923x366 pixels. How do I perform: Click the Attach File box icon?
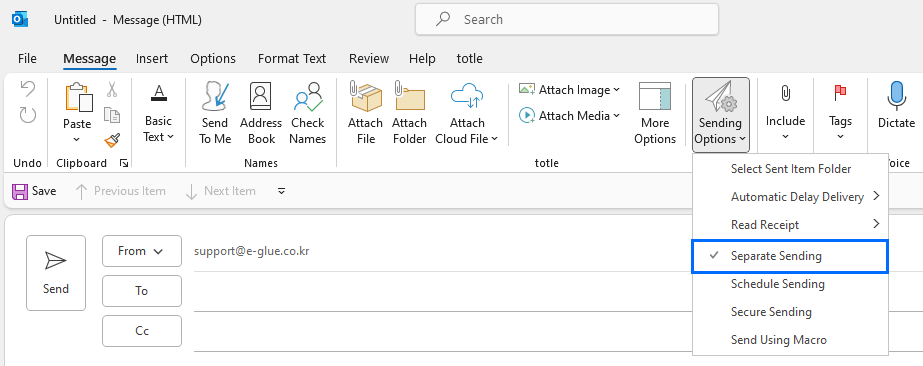click(366, 97)
